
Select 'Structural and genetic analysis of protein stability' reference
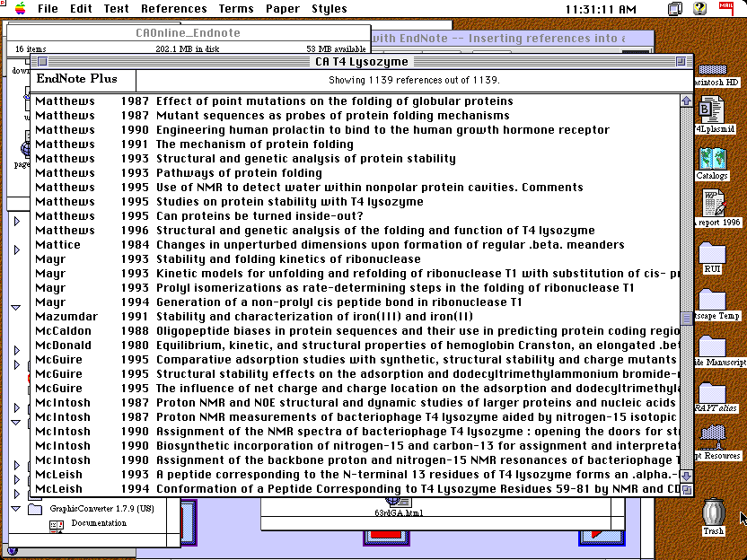click(355, 159)
